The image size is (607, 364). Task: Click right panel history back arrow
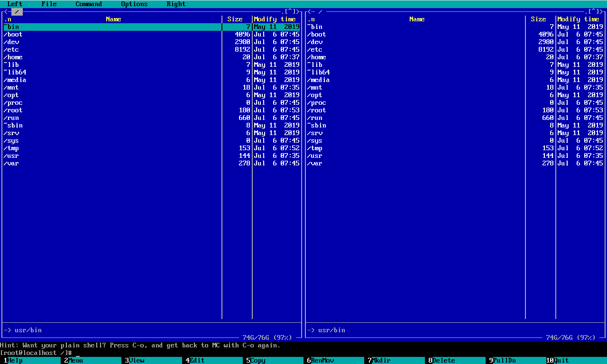(309, 11)
